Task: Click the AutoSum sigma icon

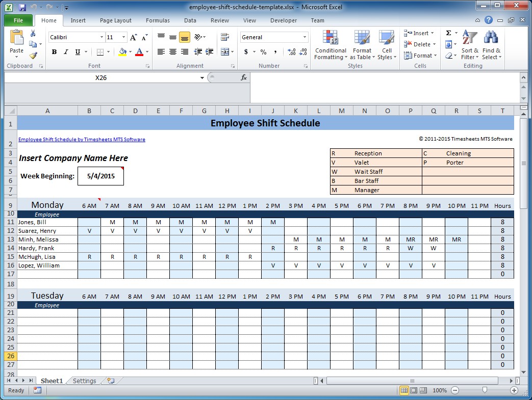Action: pyautogui.click(x=448, y=33)
